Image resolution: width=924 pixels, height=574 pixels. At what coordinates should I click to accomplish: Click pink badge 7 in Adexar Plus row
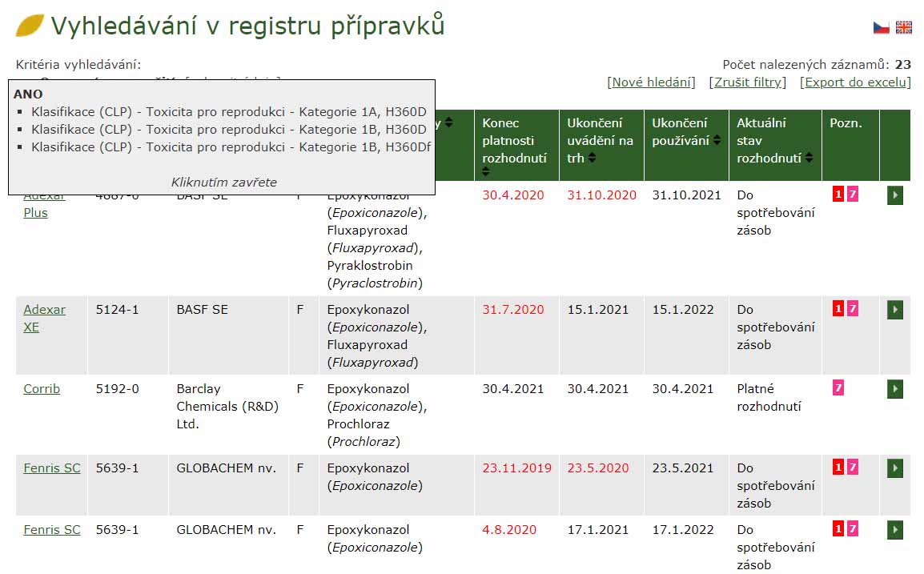[853, 195]
